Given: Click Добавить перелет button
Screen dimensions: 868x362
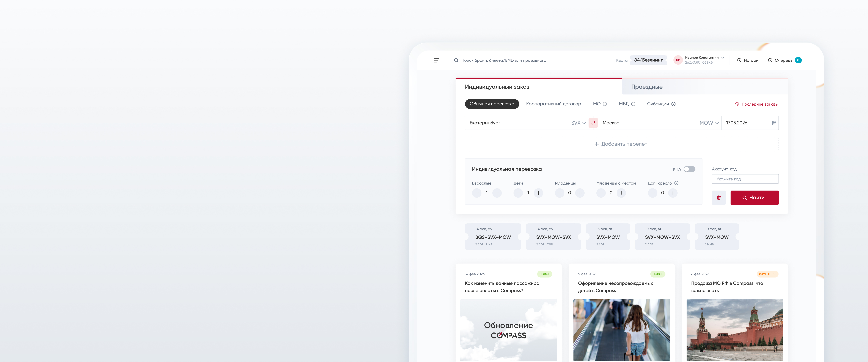Looking at the screenshot, I should coord(621,144).
